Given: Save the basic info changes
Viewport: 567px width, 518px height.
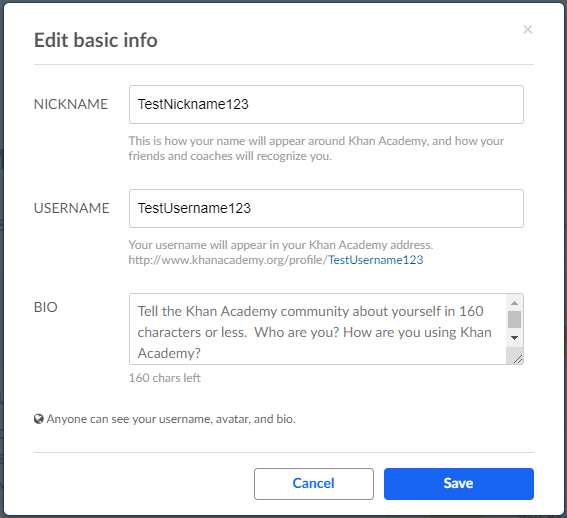Looking at the screenshot, I should [459, 484].
